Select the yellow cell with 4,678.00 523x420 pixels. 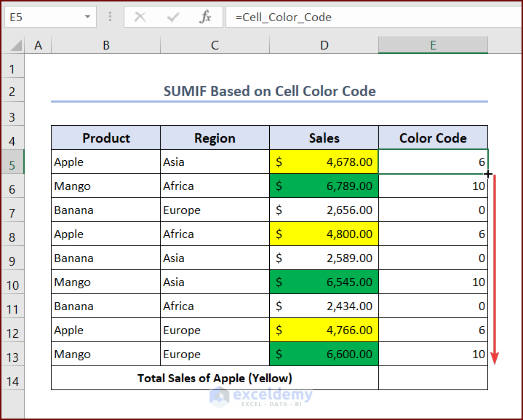324,162
